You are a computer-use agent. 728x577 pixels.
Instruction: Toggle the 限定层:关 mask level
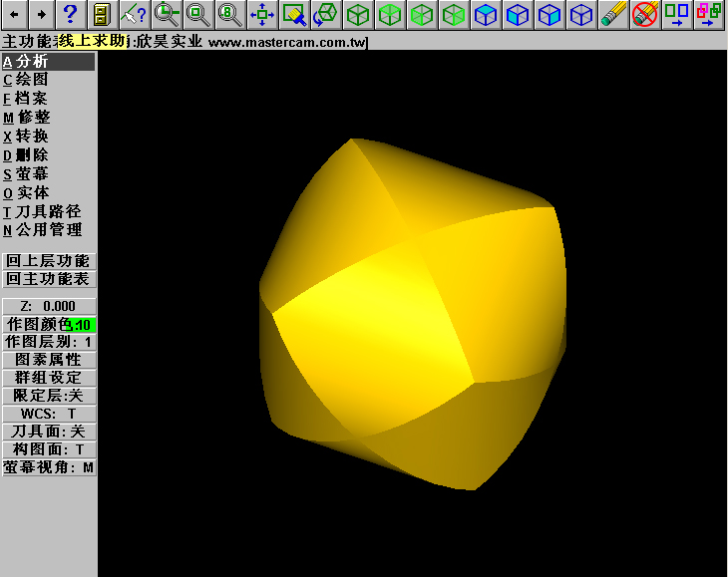(x=49, y=396)
